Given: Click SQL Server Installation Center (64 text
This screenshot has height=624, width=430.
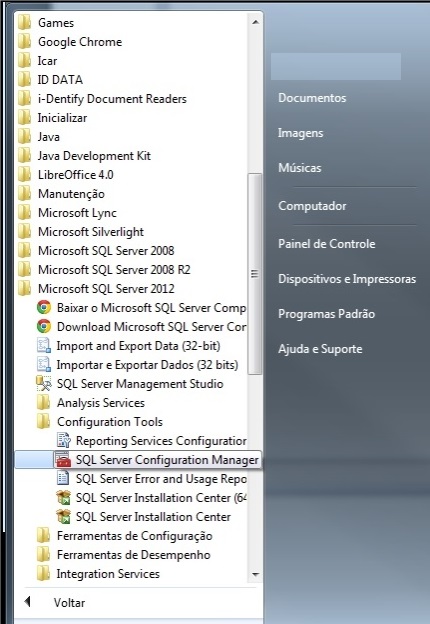Looking at the screenshot, I should coord(161,498).
